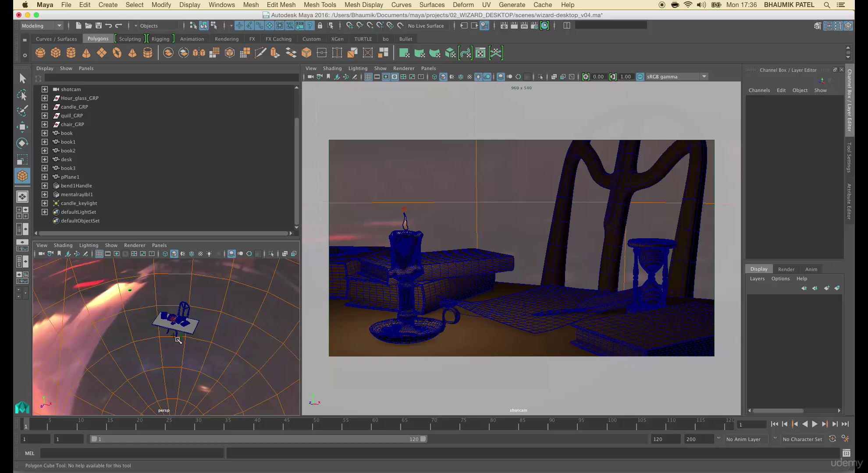Viewport: 868px width, 473px height.
Task: Click the Multi-Cut knife shelf icon
Action: pos(260,53)
